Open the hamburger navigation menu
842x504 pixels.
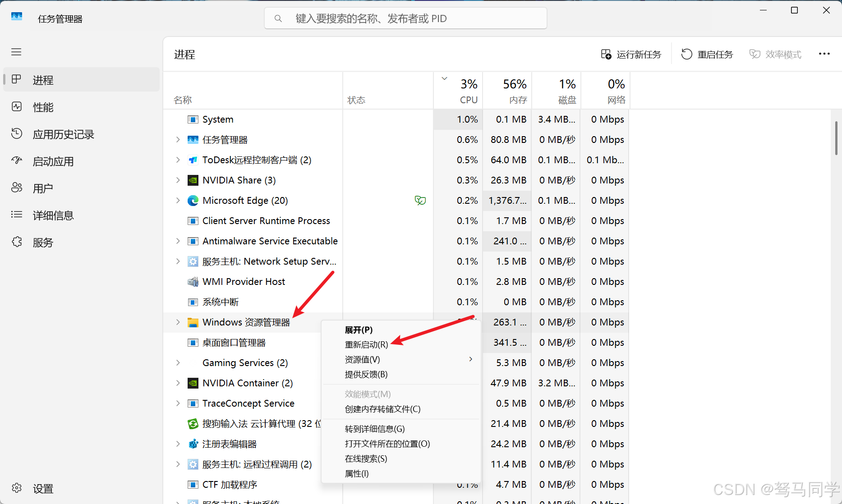(x=16, y=52)
